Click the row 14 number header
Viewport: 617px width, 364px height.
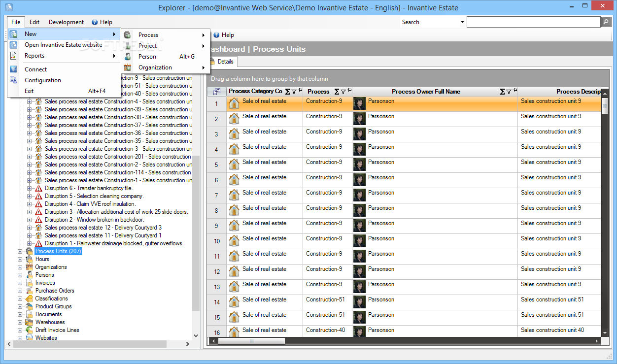(x=217, y=302)
